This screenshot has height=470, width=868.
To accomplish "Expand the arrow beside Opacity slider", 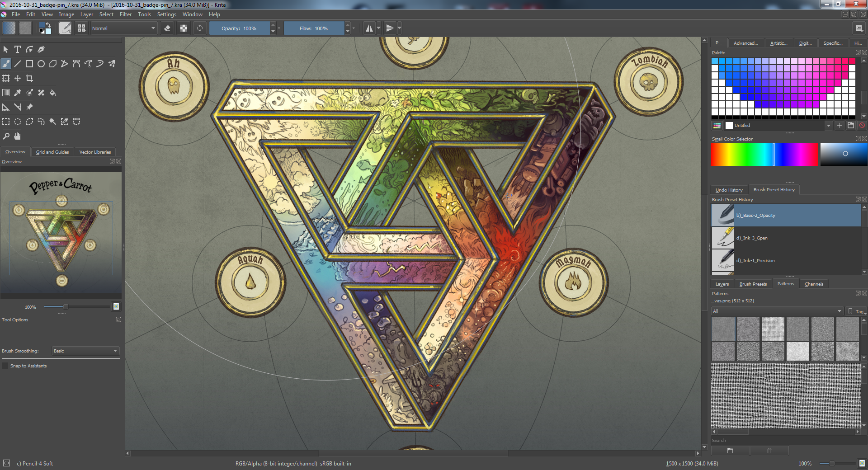I will click(x=279, y=28).
